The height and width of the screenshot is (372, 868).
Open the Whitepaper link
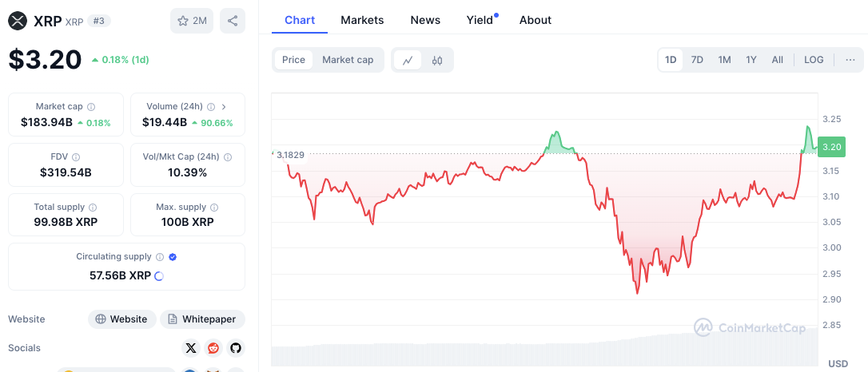pos(202,319)
